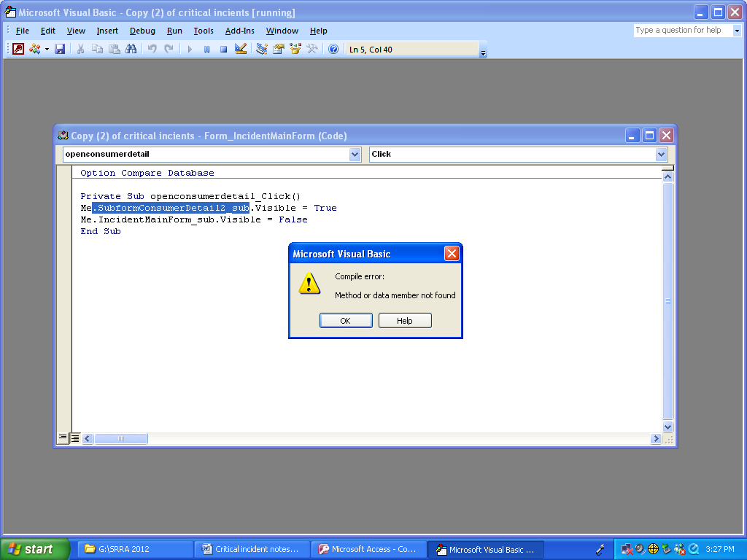Open Toolbar Options at the toolbar end
Image resolution: width=747 pixels, height=560 pixels.
483,50
